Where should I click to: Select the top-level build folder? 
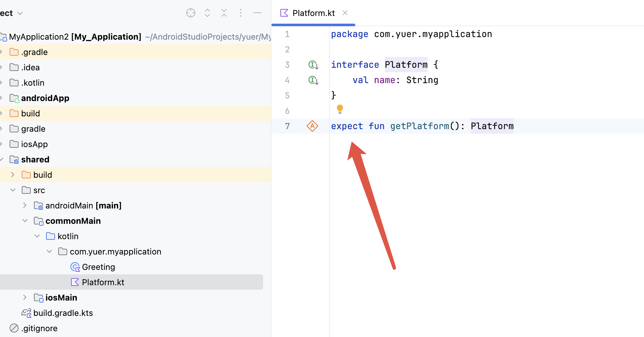(x=135, y=113)
